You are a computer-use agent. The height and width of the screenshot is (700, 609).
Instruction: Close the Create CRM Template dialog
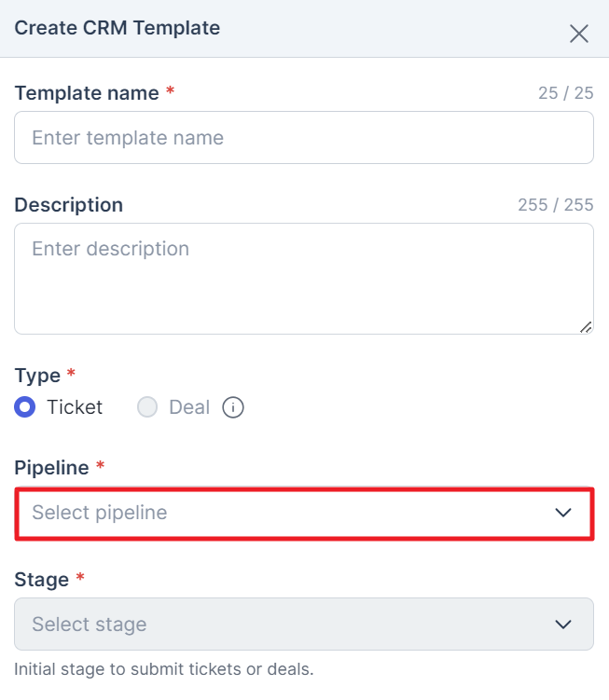[578, 34]
